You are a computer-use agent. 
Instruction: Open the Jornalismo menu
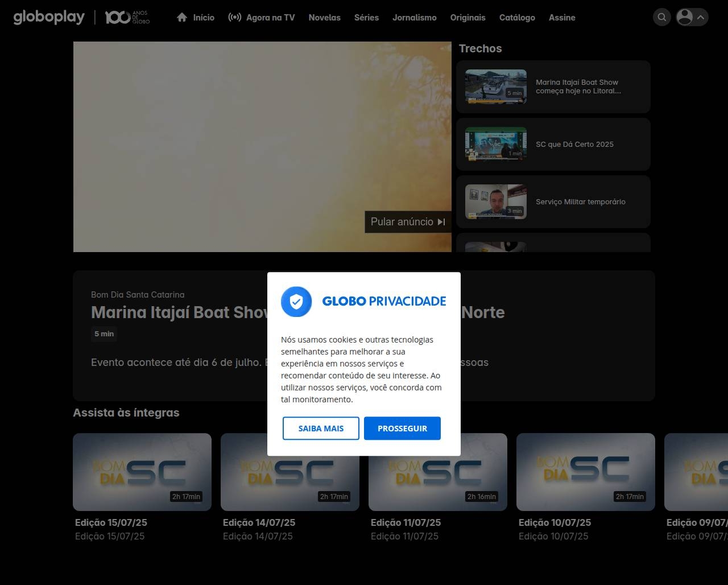414,18
